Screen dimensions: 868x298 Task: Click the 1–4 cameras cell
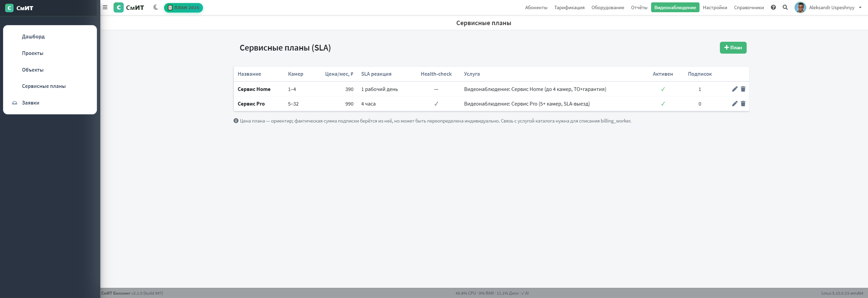[x=292, y=89]
